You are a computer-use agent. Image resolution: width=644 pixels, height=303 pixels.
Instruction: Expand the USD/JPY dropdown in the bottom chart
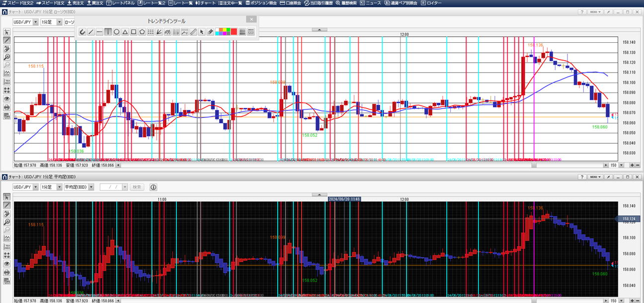[x=35, y=187]
